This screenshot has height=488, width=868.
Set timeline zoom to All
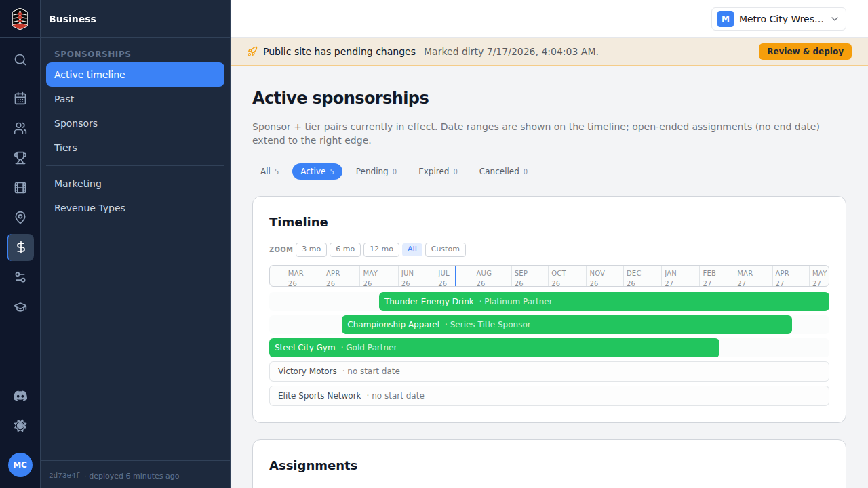(412, 249)
